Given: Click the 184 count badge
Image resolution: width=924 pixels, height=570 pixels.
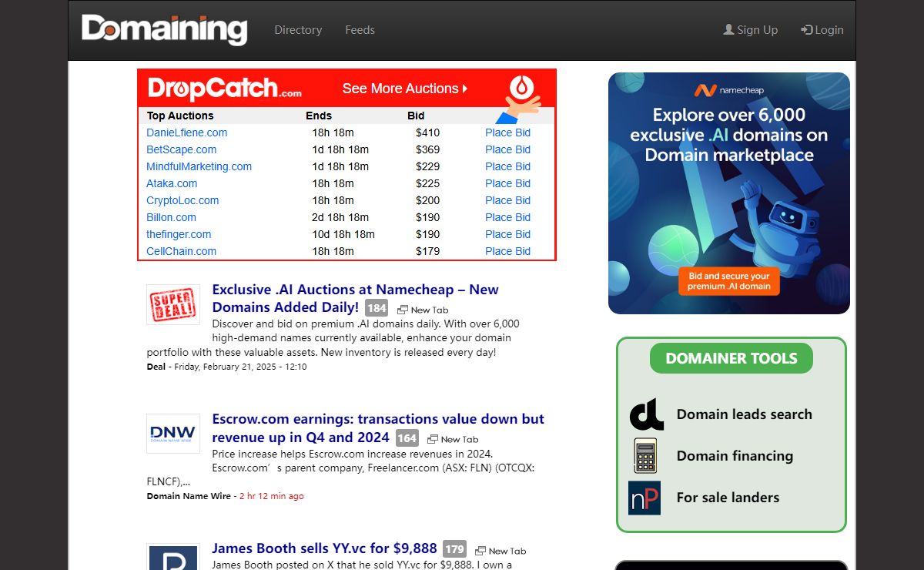Looking at the screenshot, I should [x=377, y=308].
